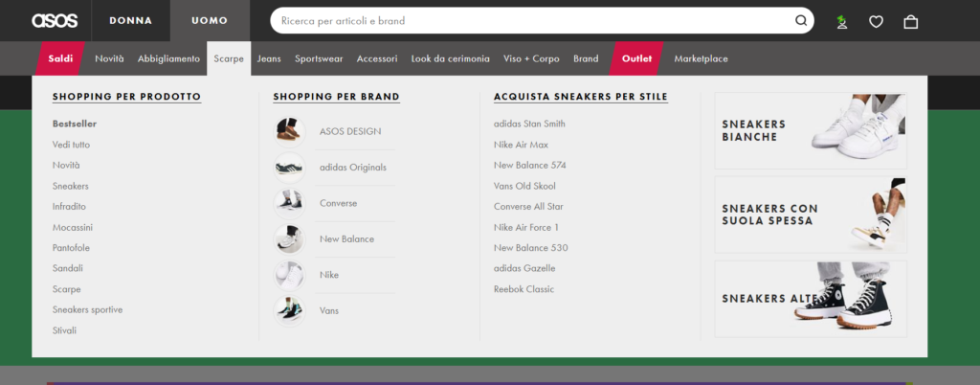Open the Sneakers Alte promo card
Image resolution: width=980 pixels, height=385 pixels.
coord(811,299)
